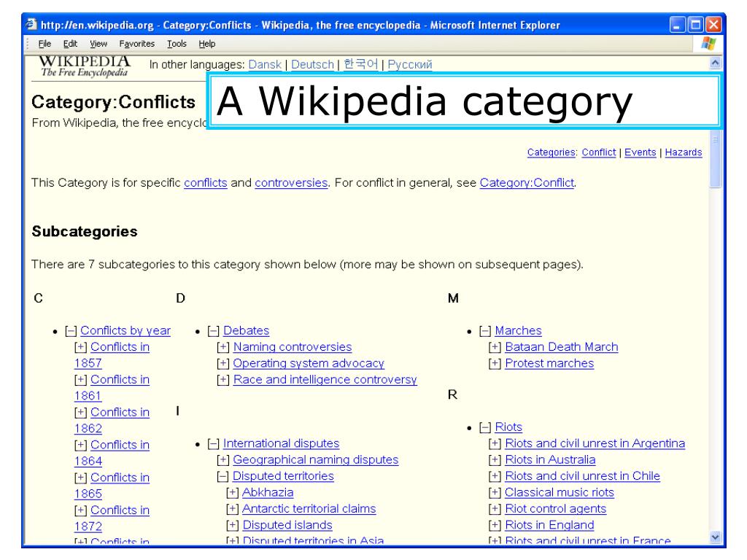Expand the Protest marches node
This screenshot has width=747, height=560.
tap(495, 364)
